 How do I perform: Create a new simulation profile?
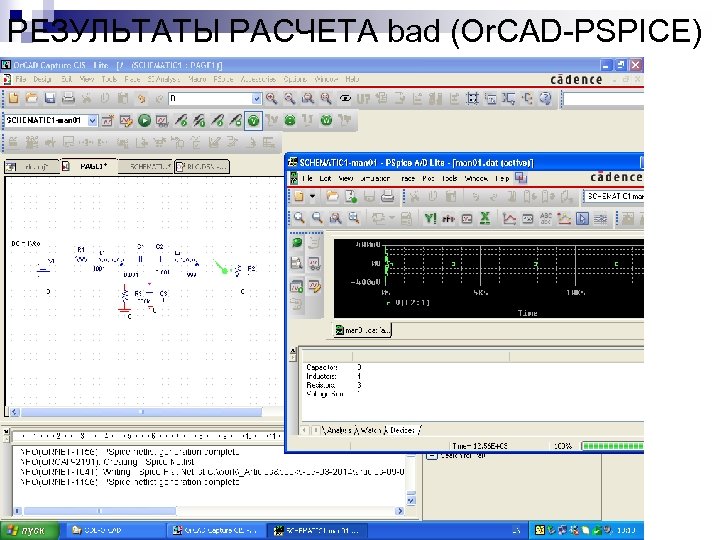pyautogui.click(x=107, y=121)
